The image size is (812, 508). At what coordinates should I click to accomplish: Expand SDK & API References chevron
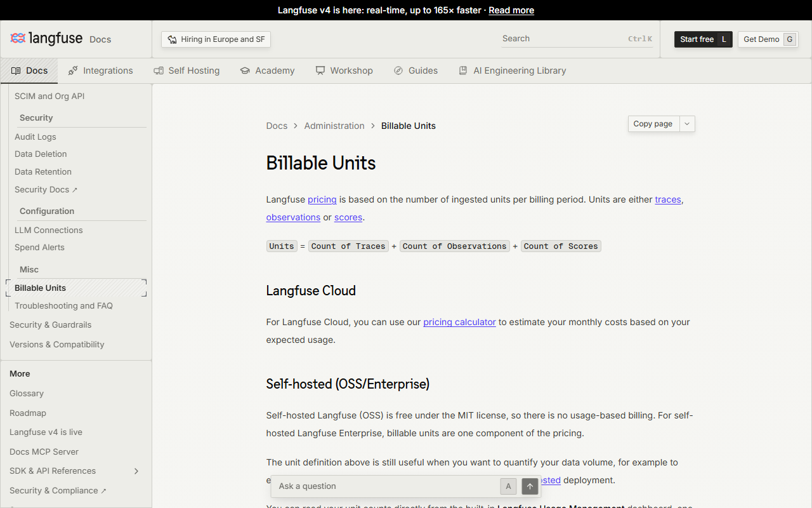tap(136, 471)
